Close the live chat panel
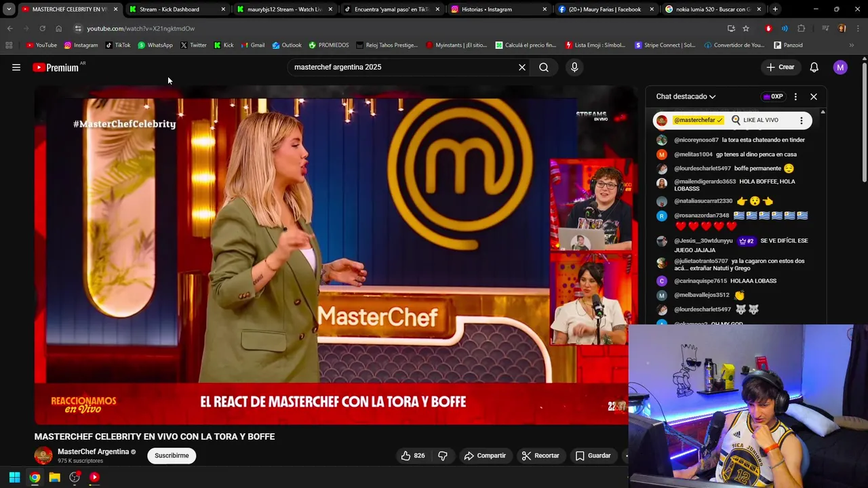The width and height of the screenshot is (868, 488). [x=814, y=96]
